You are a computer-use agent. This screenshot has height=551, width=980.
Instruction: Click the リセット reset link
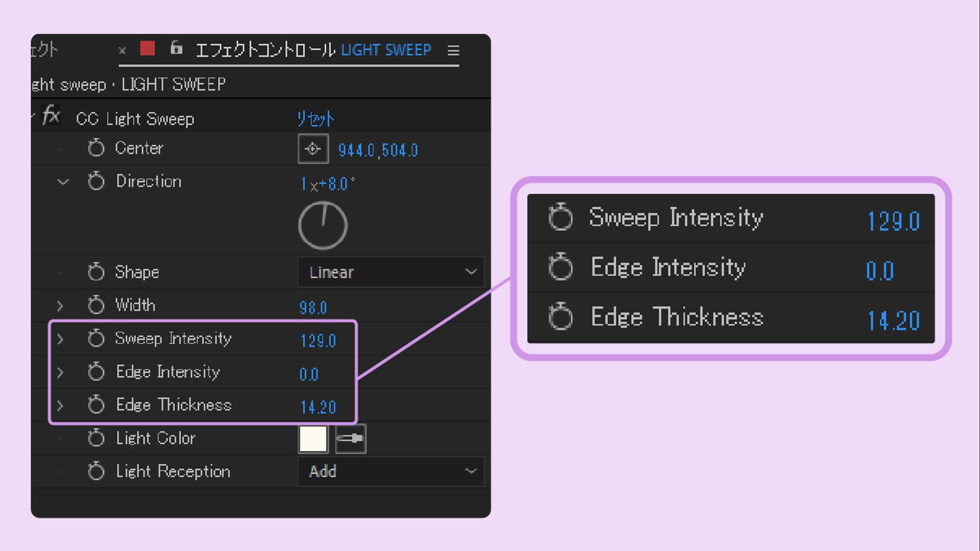tap(315, 119)
